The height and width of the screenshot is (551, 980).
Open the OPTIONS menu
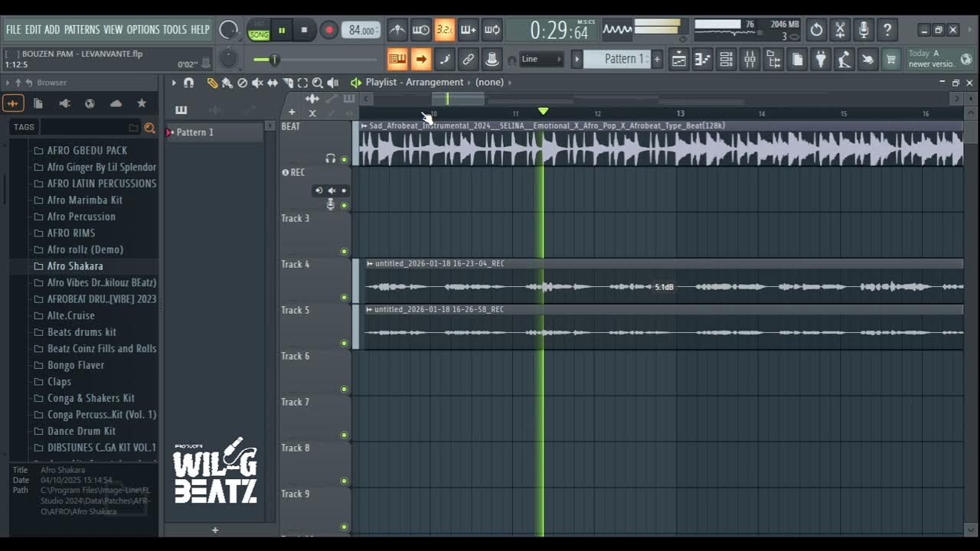point(143,30)
